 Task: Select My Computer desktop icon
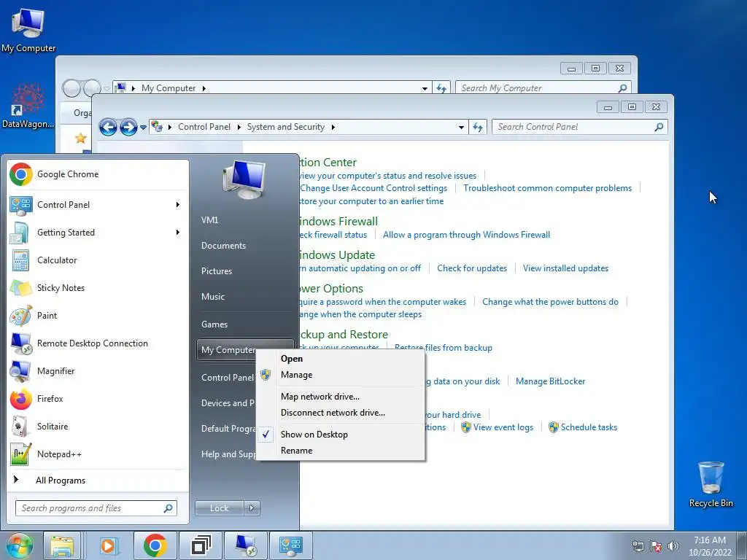(28, 31)
